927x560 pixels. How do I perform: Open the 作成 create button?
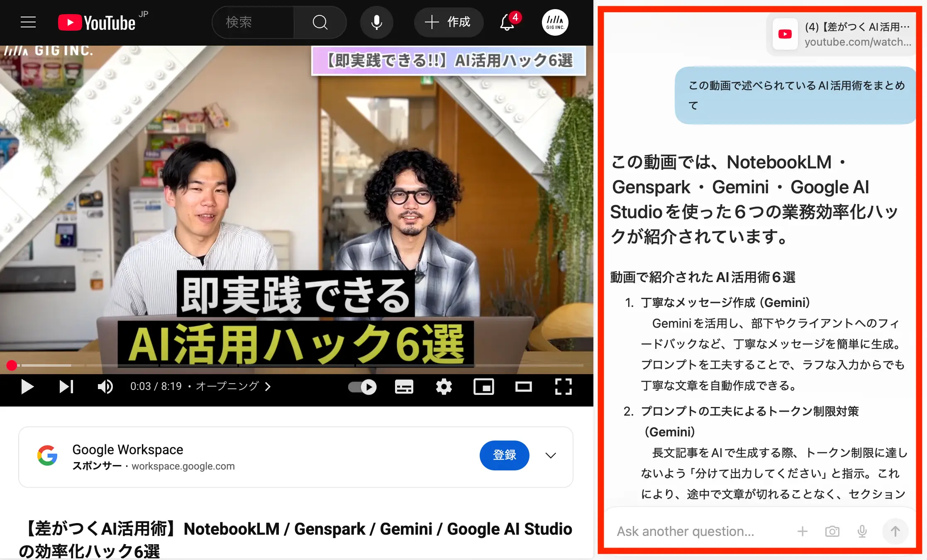449,22
